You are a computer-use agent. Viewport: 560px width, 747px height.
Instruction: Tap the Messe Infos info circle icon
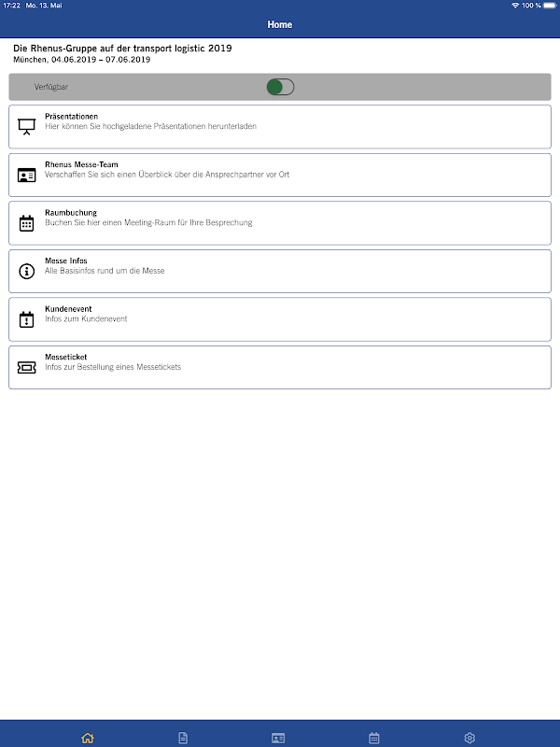[27, 271]
